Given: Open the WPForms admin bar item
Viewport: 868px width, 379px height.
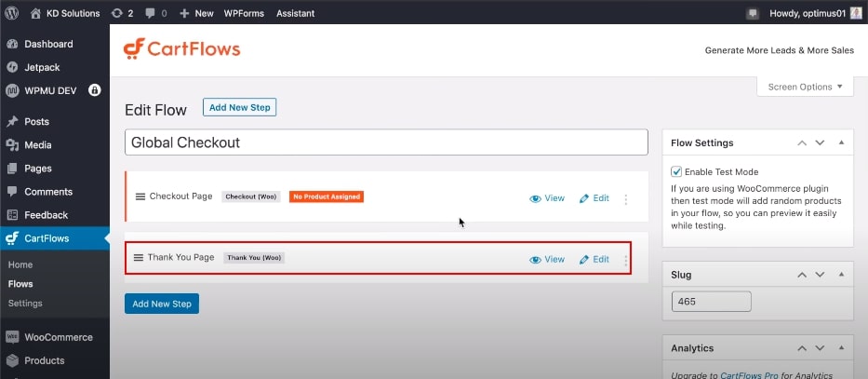Looking at the screenshot, I should 244,13.
